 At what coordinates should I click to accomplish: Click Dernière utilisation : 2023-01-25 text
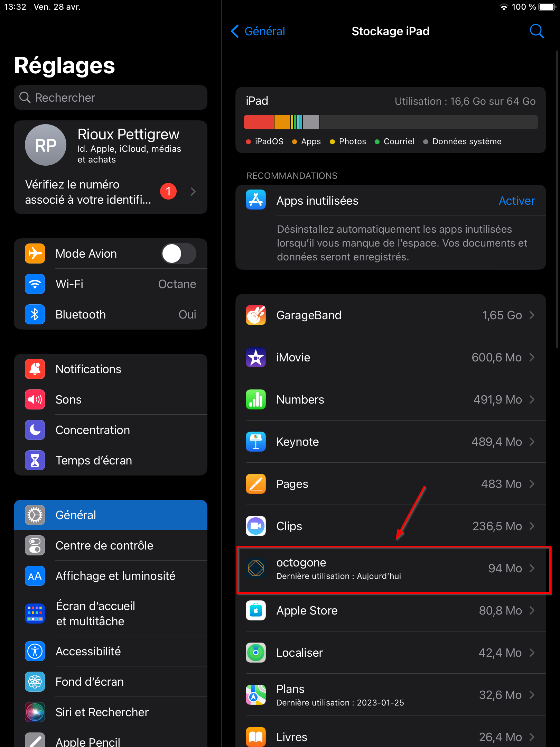coord(340,703)
